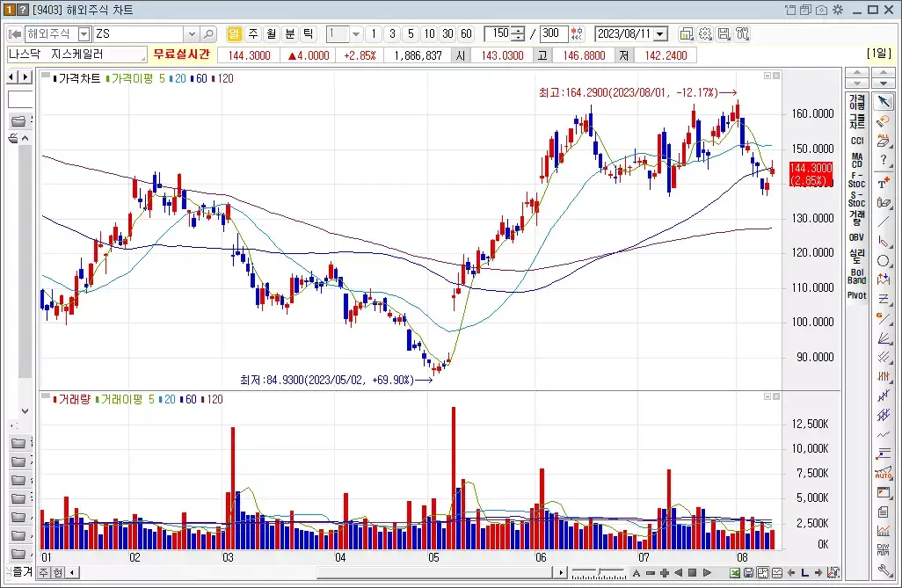Viewport: 902px width, 588px height.
Task: Open chart settings gear icon in top toolbar
Action: pos(705,34)
